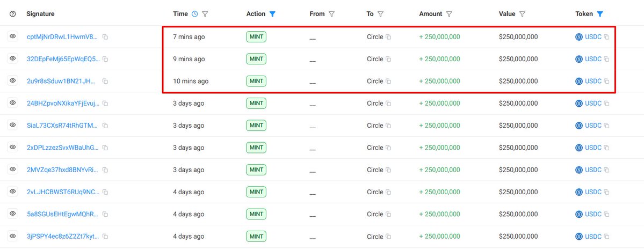Click value $250,000,000 in 9 mins ago row
This screenshot has height=250, width=644.
coord(518,59)
